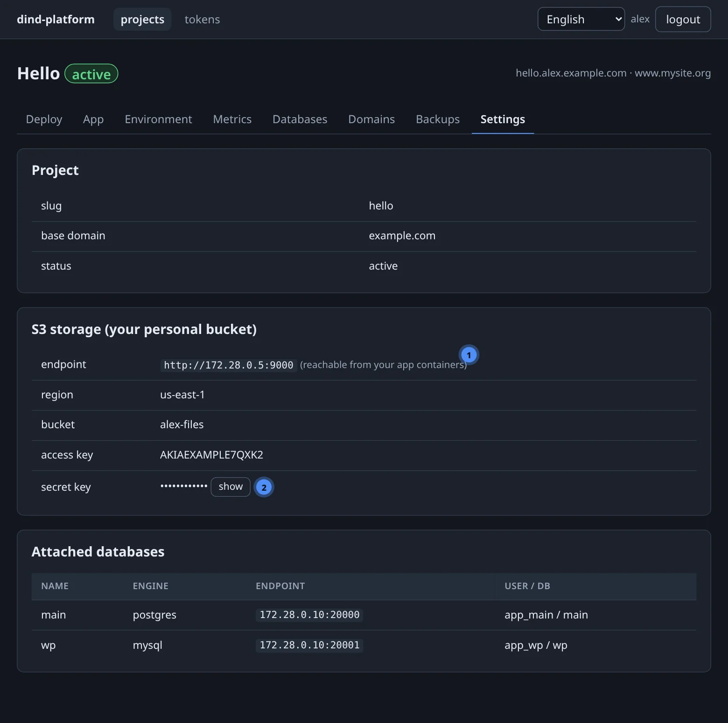Click the dind-platform brand link
The height and width of the screenshot is (723, 728).
[x=56, y=19]
